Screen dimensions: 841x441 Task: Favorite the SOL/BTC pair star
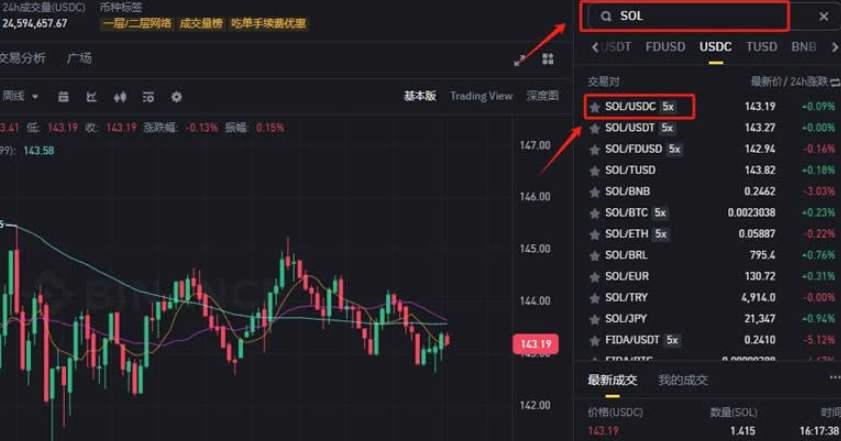pos(594,214)
